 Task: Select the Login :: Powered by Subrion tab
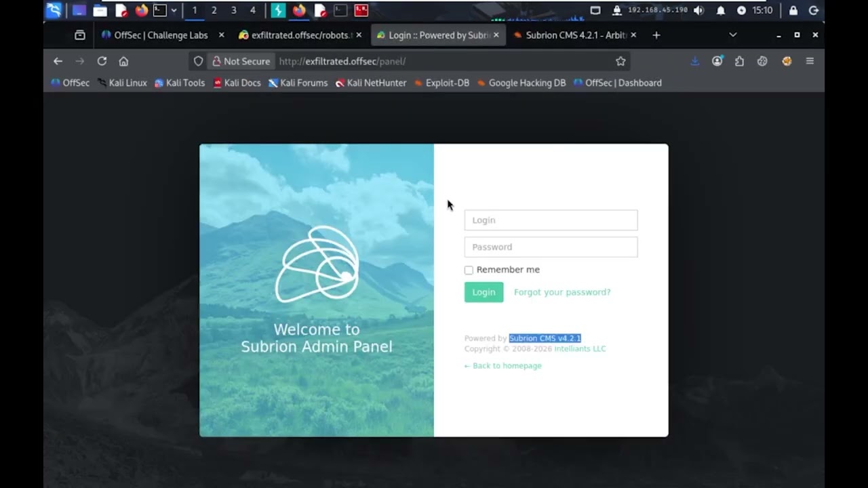(x=438, y=35)
